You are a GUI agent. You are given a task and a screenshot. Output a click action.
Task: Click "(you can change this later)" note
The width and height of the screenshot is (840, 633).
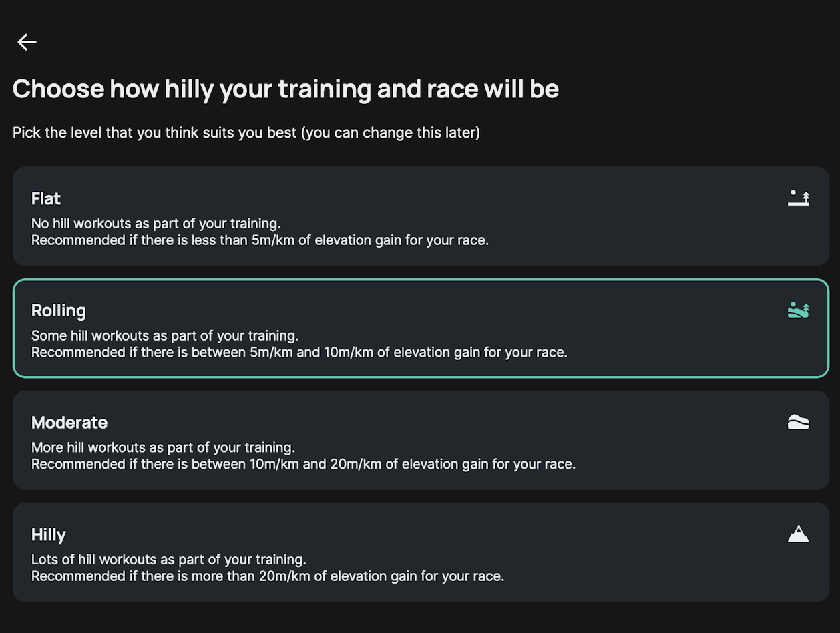[391, 133]
